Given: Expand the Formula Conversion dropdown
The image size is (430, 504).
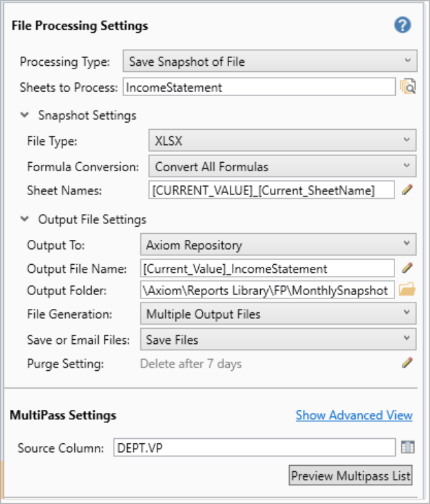Looking at the screenshot, I should click(282, 167).
